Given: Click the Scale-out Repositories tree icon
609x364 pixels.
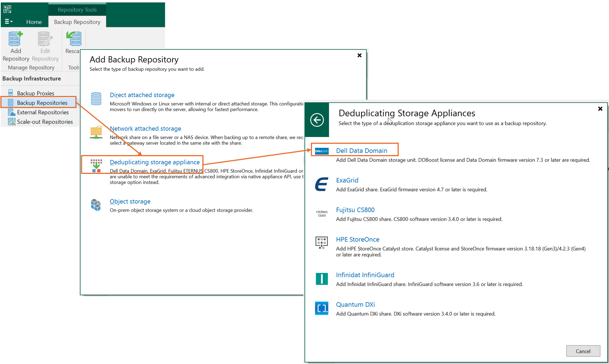Looking at the screenshot, I should (x=12, y=122).
